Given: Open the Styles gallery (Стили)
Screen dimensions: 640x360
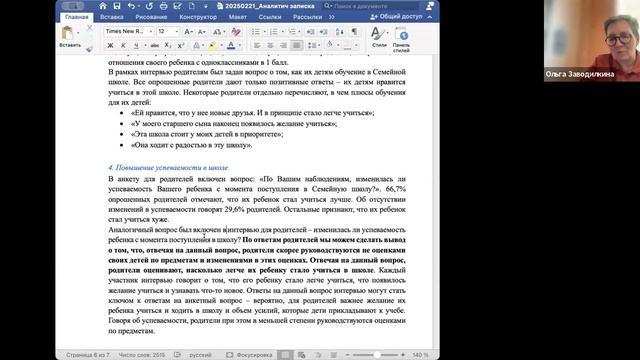Looking at the screenshot, I should pos(379,37).
